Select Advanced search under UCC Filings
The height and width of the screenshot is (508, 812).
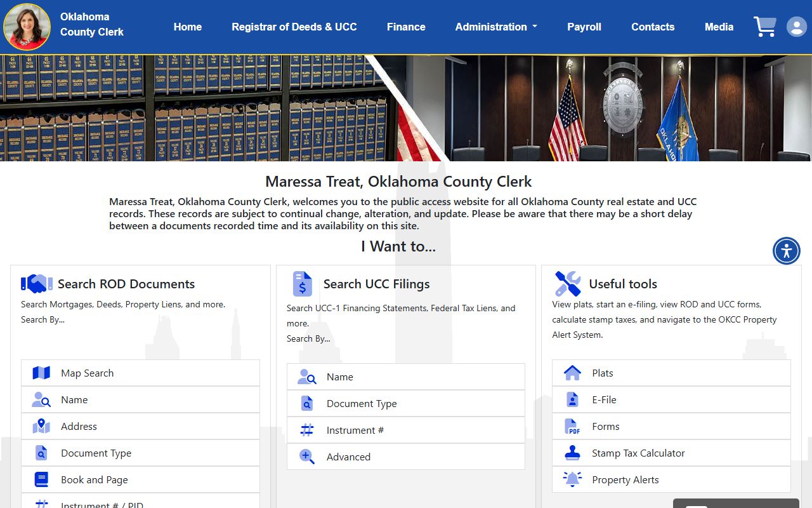click(x=406, y=457)
